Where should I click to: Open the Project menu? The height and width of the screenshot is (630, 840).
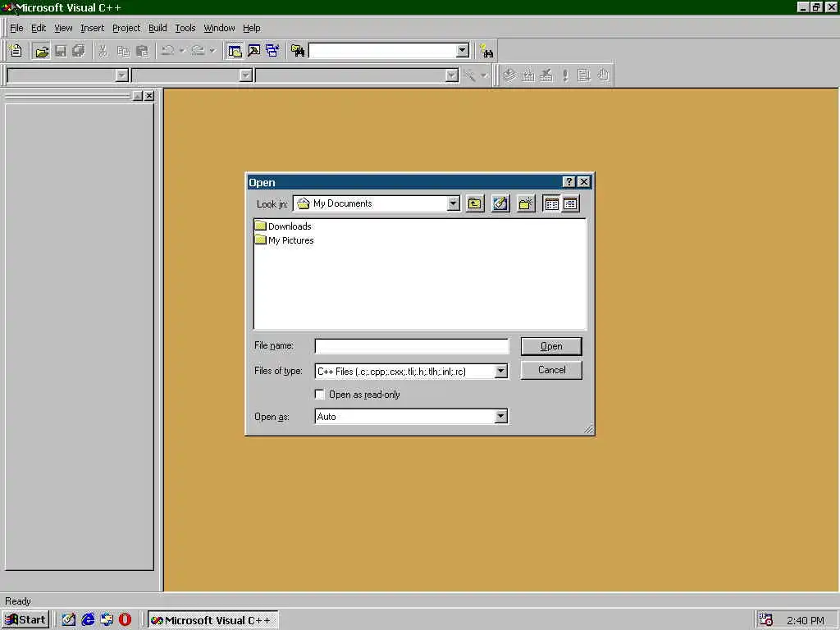tap(126, 28)
